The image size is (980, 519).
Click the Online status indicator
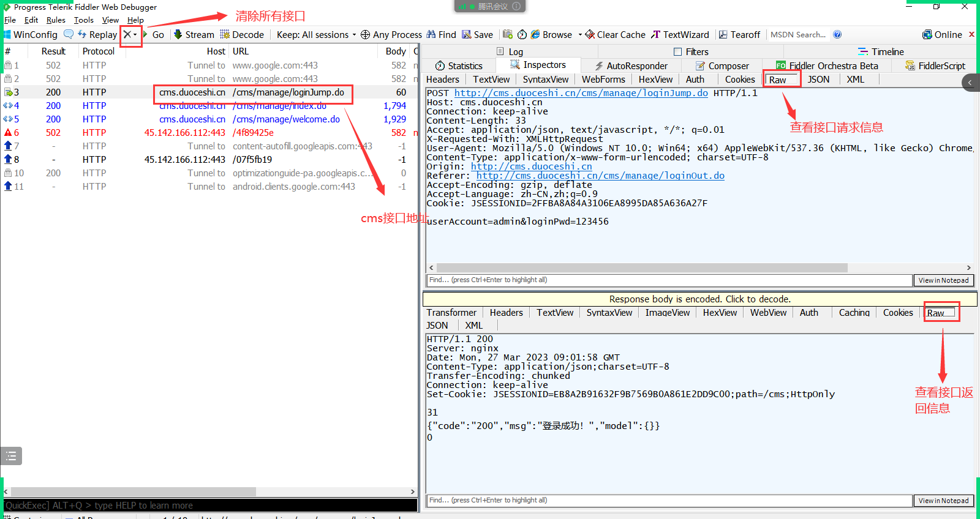tap(943, 35)
